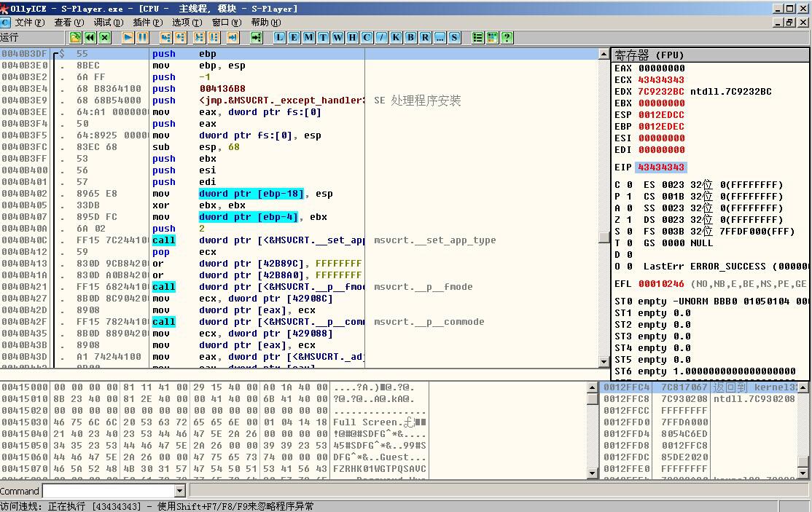The image size is (812, 512).
Task: Open Windows list with W button
Action: point(337,37)
